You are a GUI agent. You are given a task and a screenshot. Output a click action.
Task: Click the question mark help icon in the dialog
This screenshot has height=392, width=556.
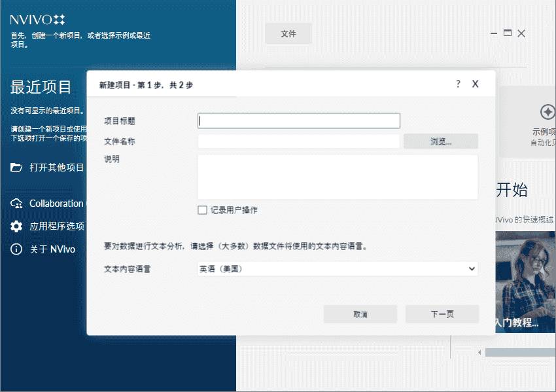pos(458,84)
